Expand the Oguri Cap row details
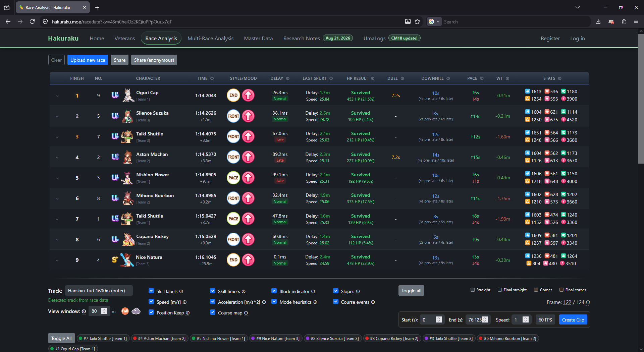This screenshot has width=644, height=352. tap(57, 96)
